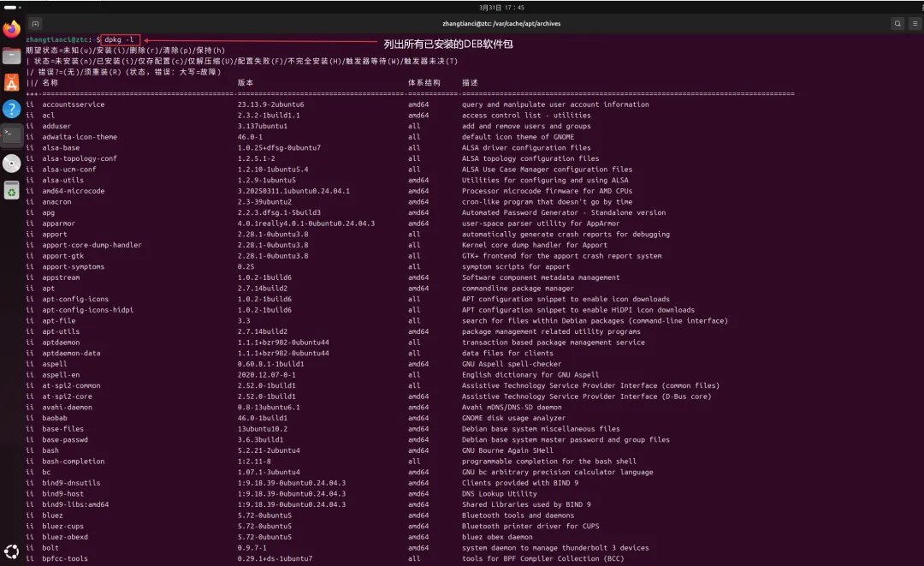Click the 体系结构 column header
Image resolution: width=924 pixels, height=566 pixels.
click(424, 82)
